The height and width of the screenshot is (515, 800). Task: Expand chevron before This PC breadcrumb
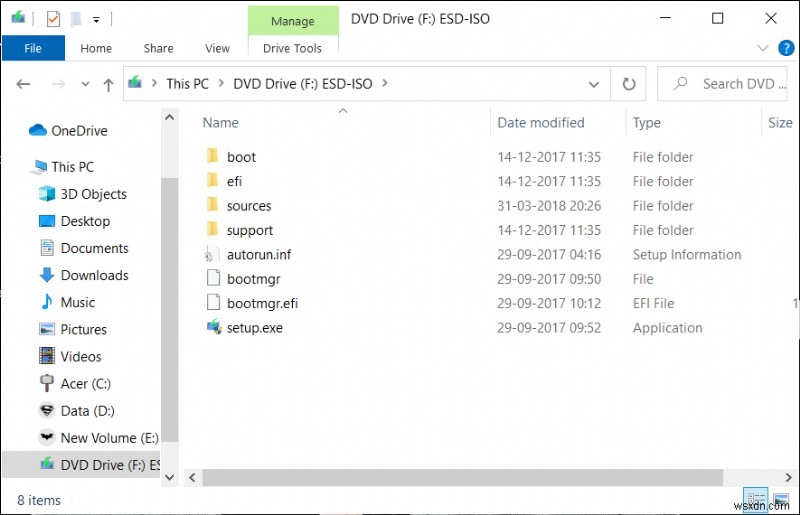click(154, 83)
